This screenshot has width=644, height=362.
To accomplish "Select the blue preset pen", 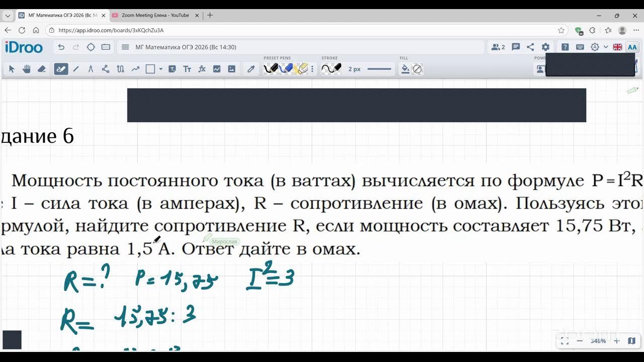I will pyautogui.click(x=286, y=68).
